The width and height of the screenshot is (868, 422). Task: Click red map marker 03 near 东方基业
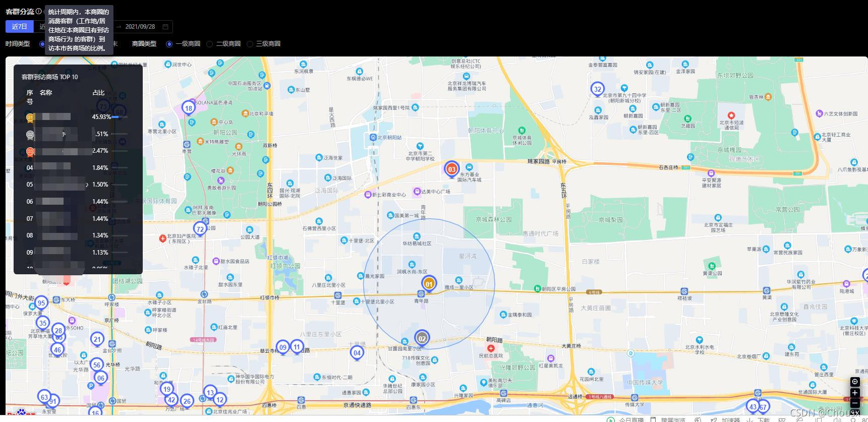[x=452, y=169]
